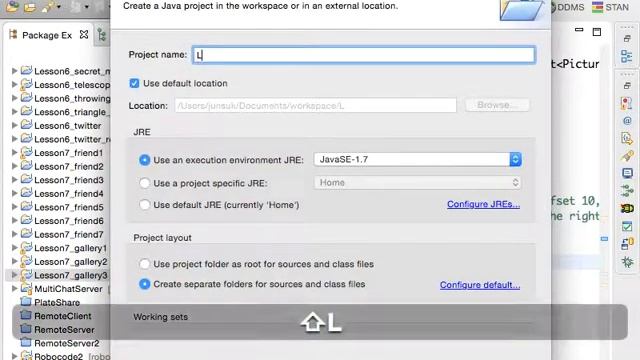The width and height of the screenshot is (640, 360).
Task: Open the Outline view icon in right sidebar
Action: pyautogui.click(x=627, y=56)
